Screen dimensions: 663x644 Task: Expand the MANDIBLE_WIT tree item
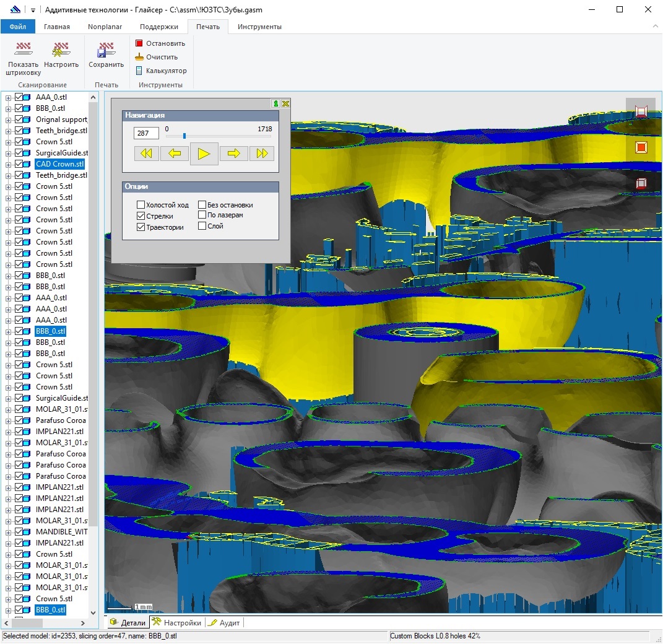point(8,532)
